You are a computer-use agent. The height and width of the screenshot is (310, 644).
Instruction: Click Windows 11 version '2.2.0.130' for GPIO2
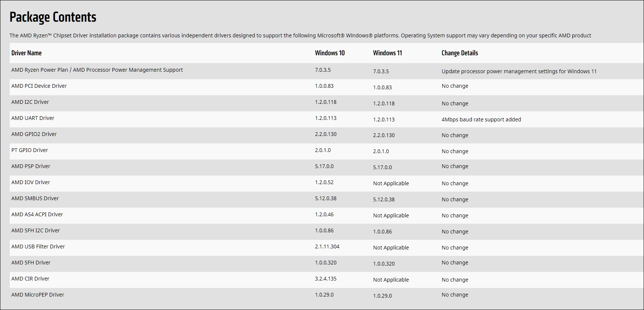tap(384, 135)
